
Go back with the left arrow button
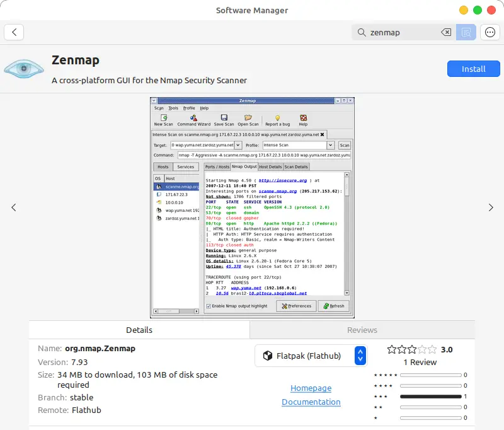pyautogui.click(x=14, y=32)
